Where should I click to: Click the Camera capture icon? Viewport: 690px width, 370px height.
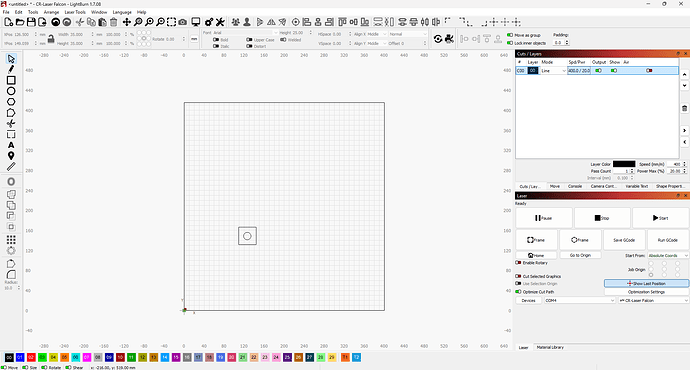point(183,22)
